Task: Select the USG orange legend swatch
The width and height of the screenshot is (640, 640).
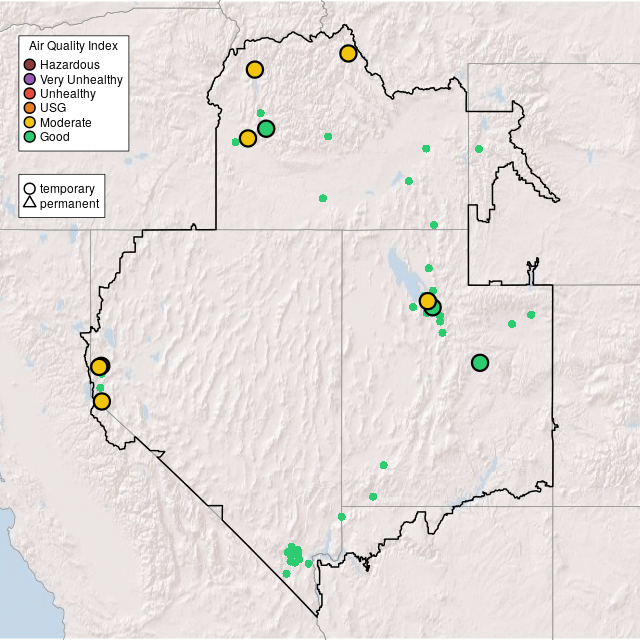Action: (30, 108)
